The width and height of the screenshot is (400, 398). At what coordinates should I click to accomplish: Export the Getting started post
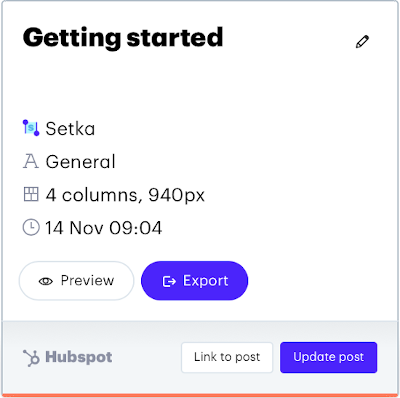tap(195, 281)
